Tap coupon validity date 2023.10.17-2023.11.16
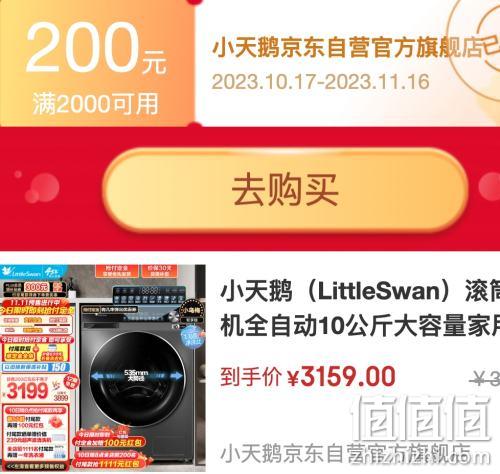The width and height of the screenshot is (500, 474). click(320, 82)
